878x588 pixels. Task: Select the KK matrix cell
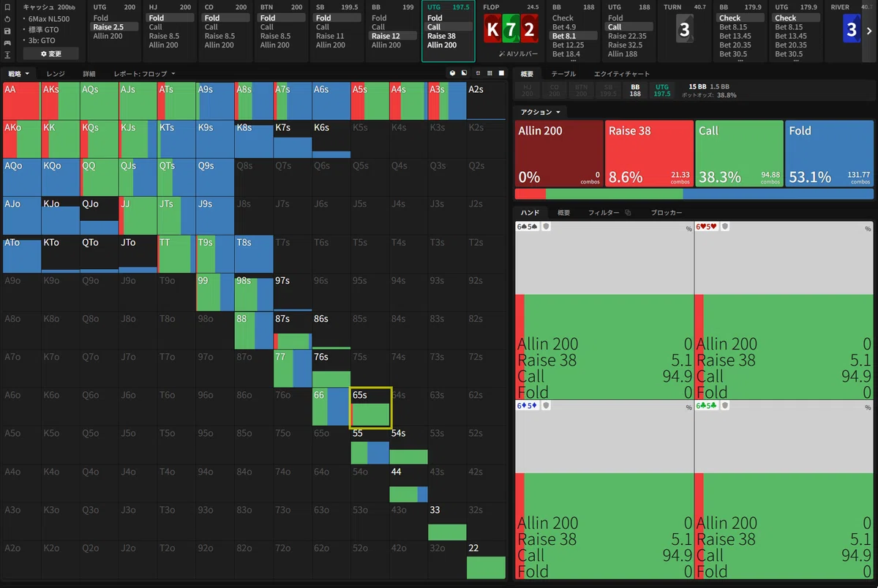[60, 139]
